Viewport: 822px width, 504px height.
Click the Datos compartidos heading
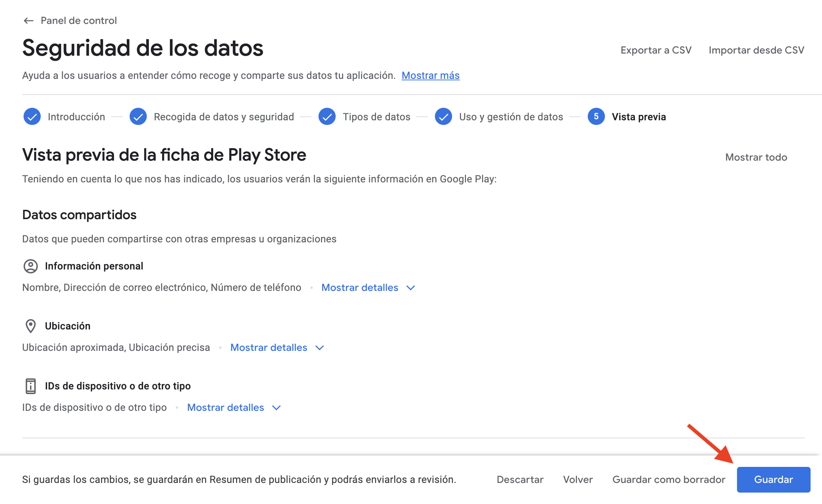click(79, 215)
